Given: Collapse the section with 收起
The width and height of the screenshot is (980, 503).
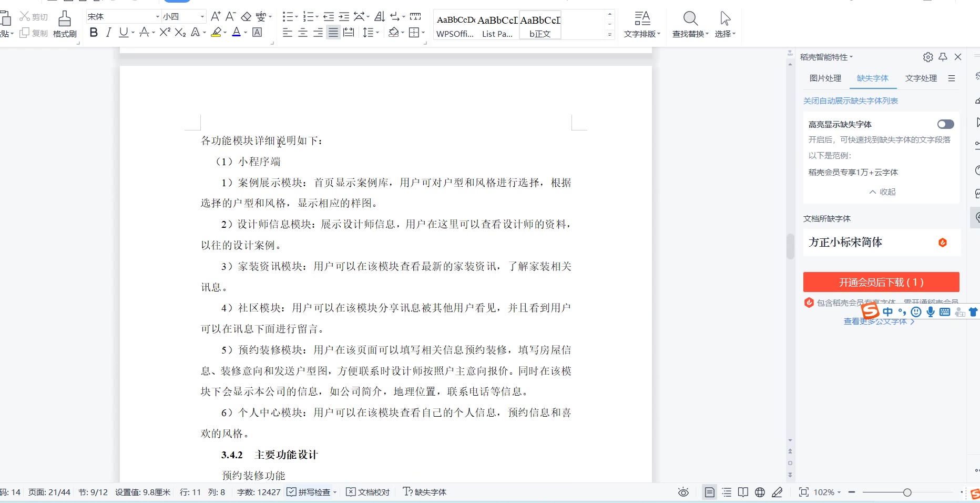Looking at the screenshot, I should pos(883,192).
